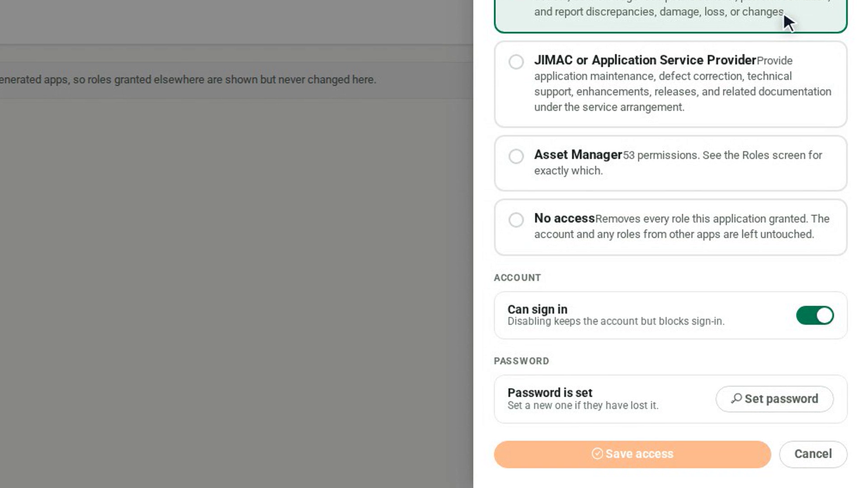Save access changes with the orange button
The width and height of the screenshot is (868, 488).
[632, 454]
